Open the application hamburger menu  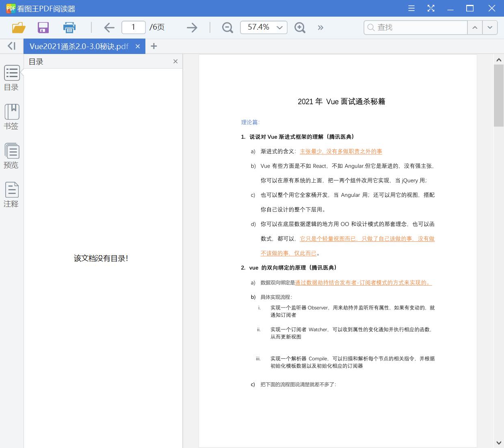tap(411, 8)
